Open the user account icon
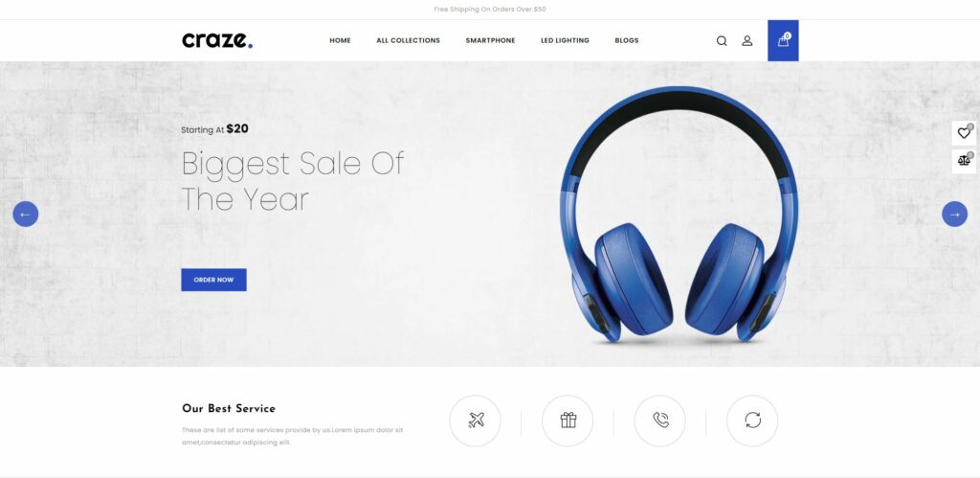 click(746, 40)
